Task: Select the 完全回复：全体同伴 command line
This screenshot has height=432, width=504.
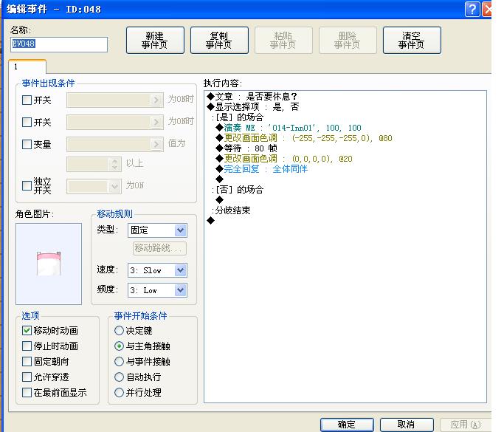Action: click(x=262, y=169)
